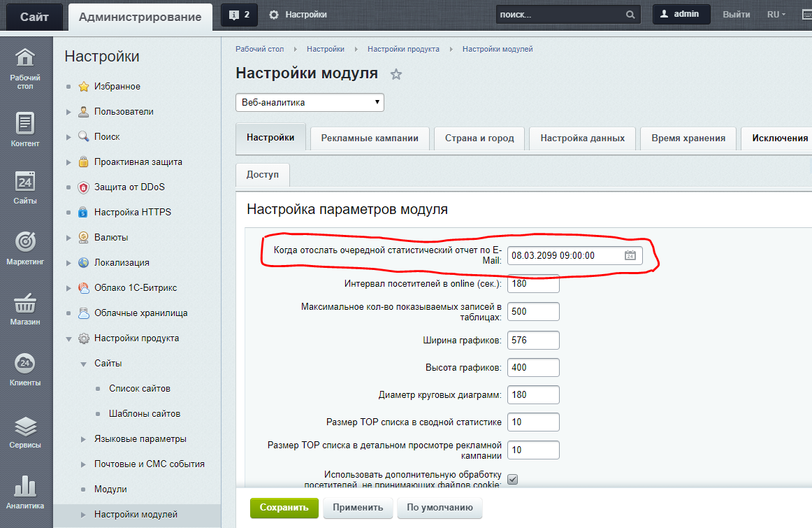This screenshot has width=812, height=528.
Task: Open the Исключения tab
Action: point(777,138)
